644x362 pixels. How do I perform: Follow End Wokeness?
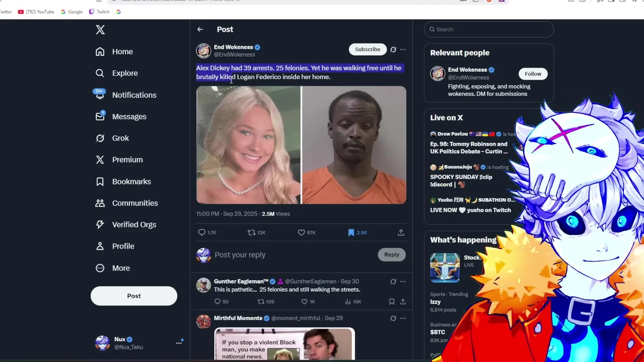[533, 74]
